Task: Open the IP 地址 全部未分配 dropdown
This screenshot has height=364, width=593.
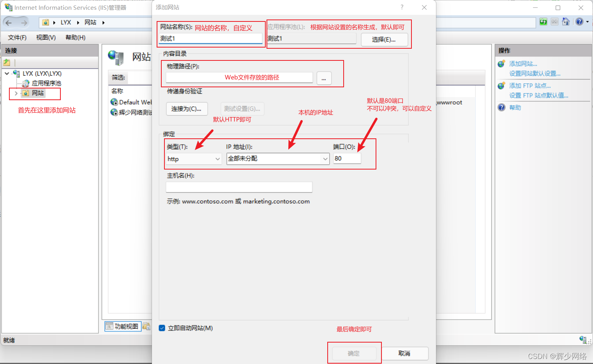Action: click(x=278, y=159)
